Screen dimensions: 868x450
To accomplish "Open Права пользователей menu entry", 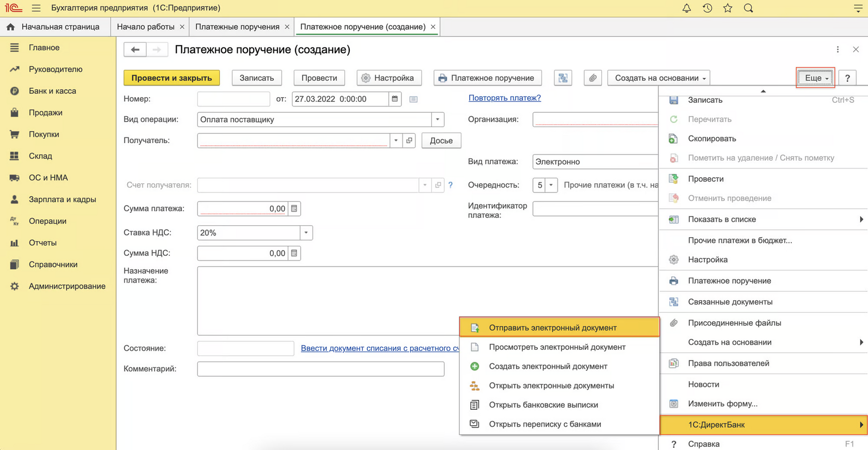I will click(763, 363).
